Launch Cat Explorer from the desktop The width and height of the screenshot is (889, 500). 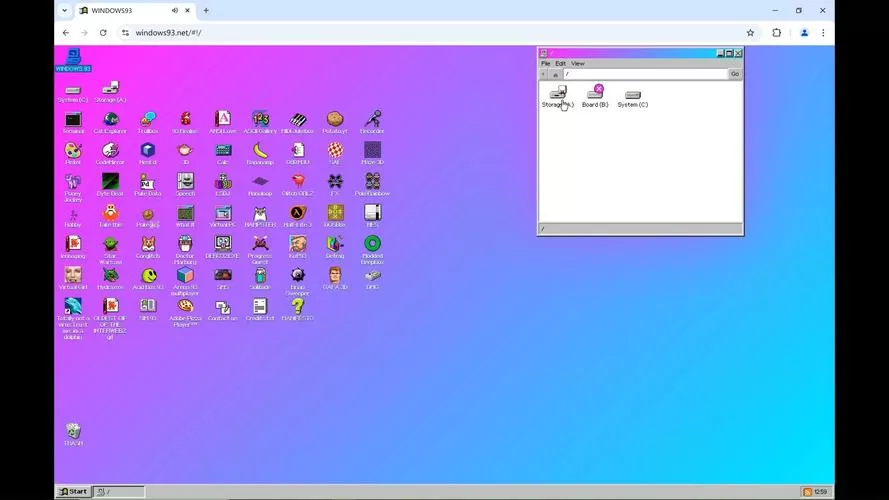(x=110, y=122)
